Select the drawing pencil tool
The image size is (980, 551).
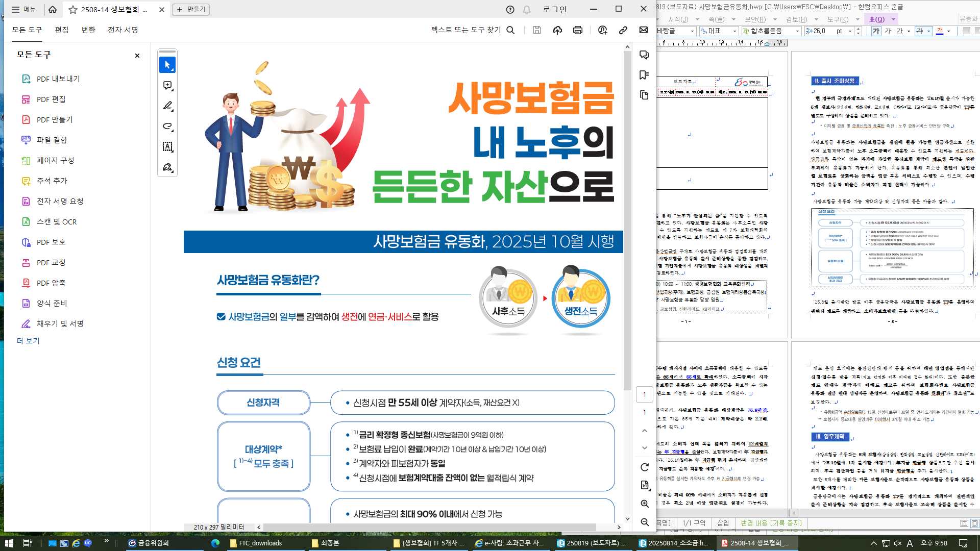(167, 106)
